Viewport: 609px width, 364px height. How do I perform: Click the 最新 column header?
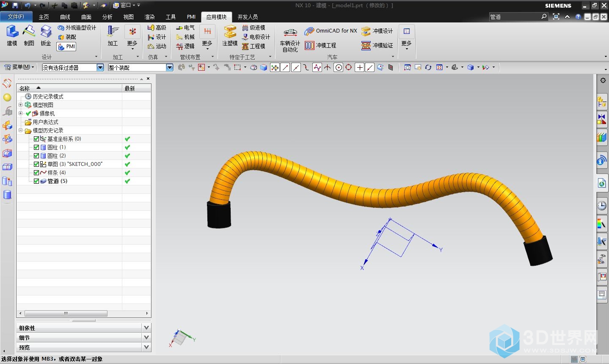pyautogui.click(x=136, y=88)
